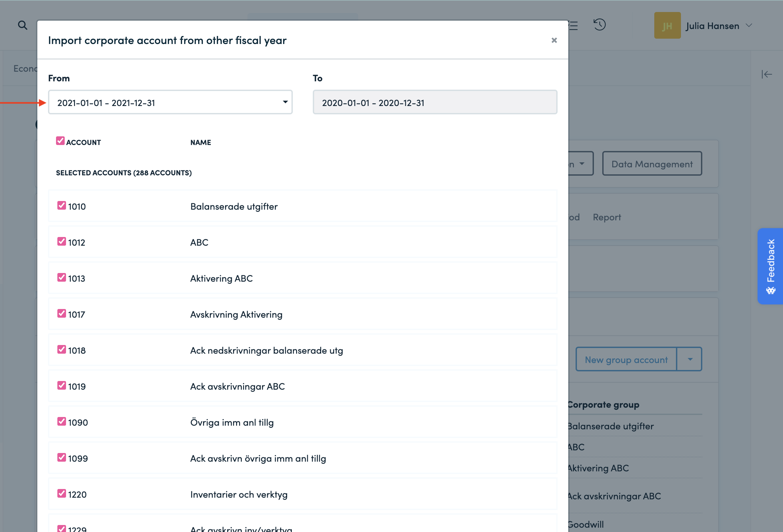783x532 pixels.
Task: Click the New group account button
Action: [x=626, y=359]
